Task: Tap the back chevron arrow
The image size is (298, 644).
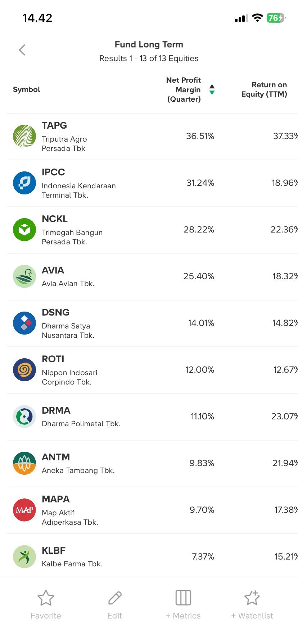Action: pos(22,50)
